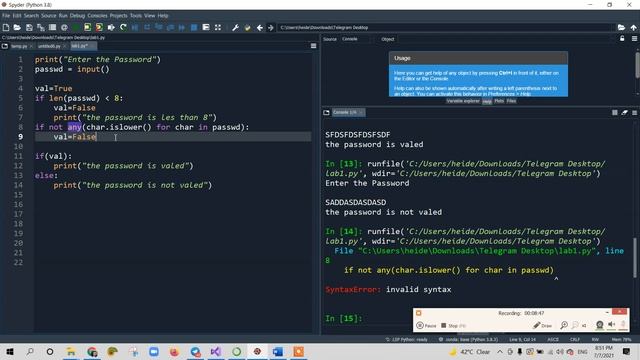Show hidden system tray icons
The width and height of the screenshot is (640, 360).
[500, 351]
